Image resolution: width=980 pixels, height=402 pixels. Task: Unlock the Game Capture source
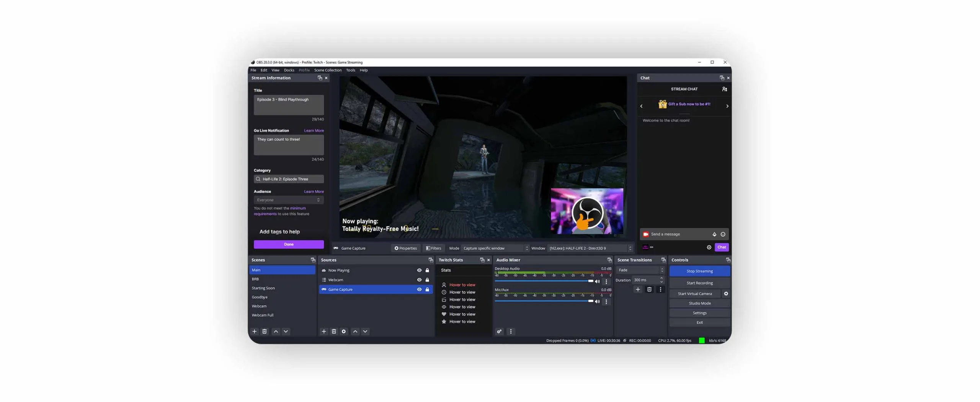click(x=427, y=290)
